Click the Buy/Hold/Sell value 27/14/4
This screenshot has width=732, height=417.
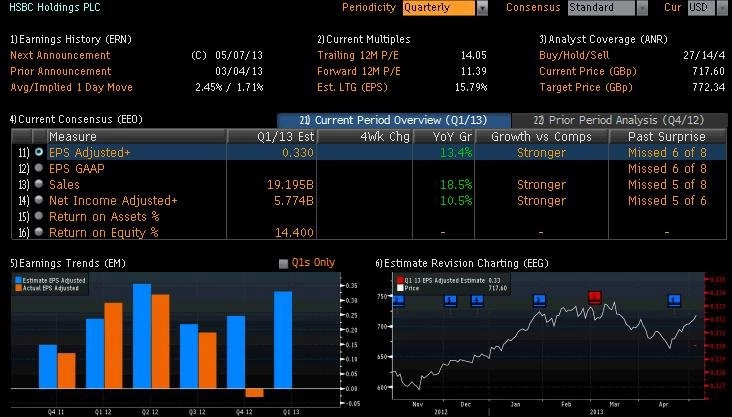tap(704, 55)
